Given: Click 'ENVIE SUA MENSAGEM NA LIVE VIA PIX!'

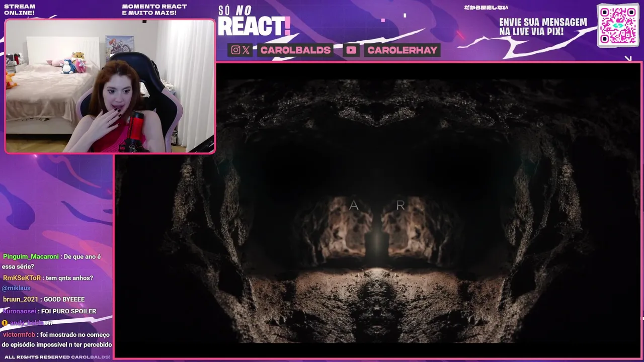Looking at the screenshot, I should [543, 27].
